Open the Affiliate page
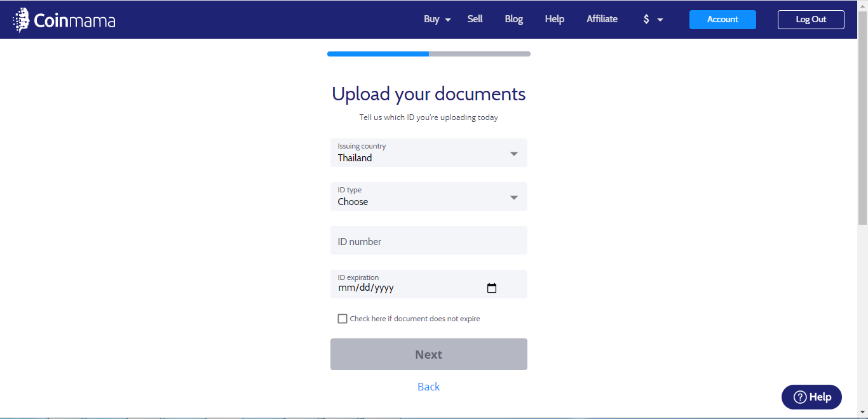This screenshot has width=868, height=419. (602, 19)
